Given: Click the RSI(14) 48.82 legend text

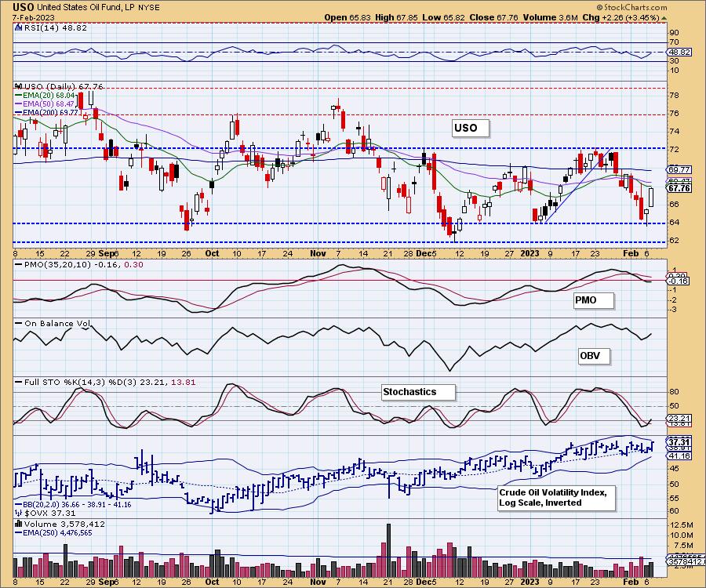Looking at the screenshot, I should (x=54, y=27).
